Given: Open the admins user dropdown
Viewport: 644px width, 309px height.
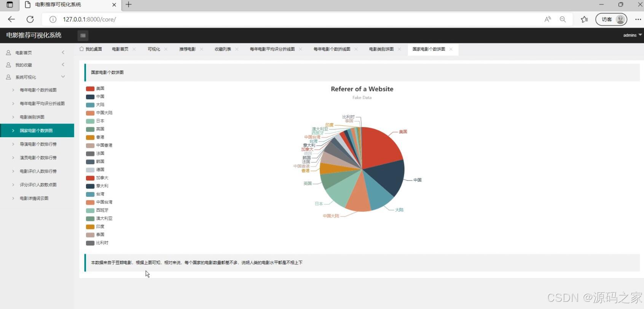Looking at the screenshot, I should point(632,35).
